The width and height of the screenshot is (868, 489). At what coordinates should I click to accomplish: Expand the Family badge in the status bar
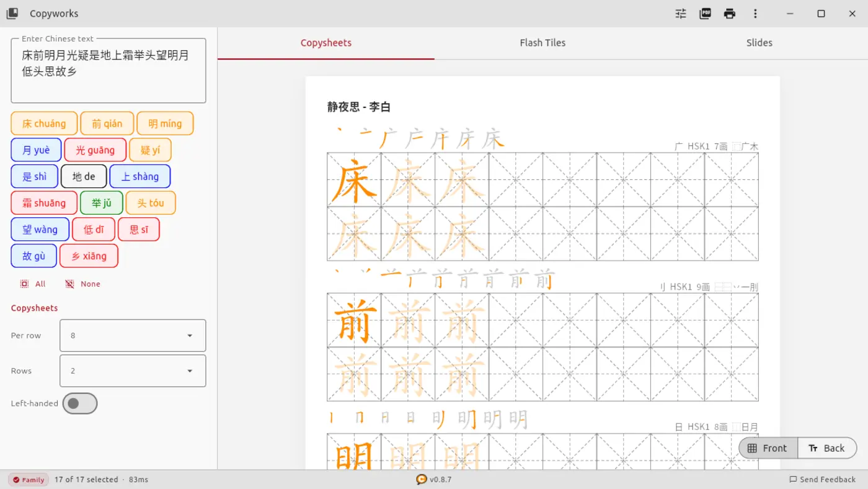tap(28, 479)
